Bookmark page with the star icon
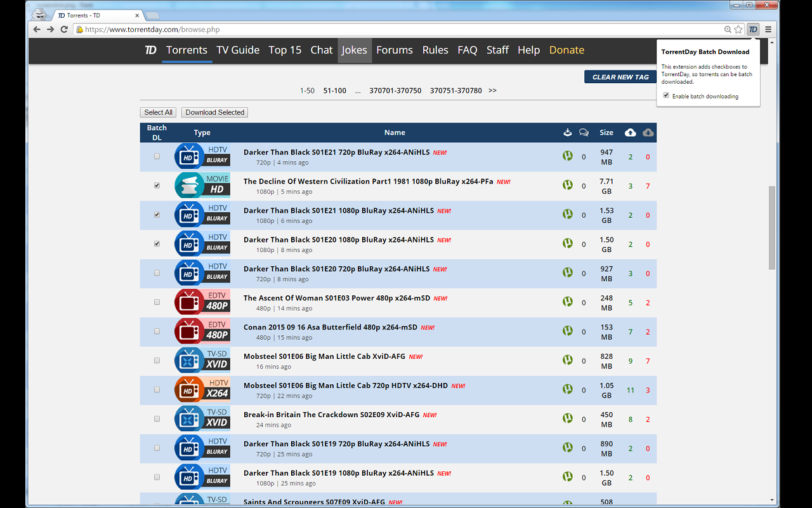The height and width of the screenshot is (508, 812). pyautogui.click(x=738, y=29)
